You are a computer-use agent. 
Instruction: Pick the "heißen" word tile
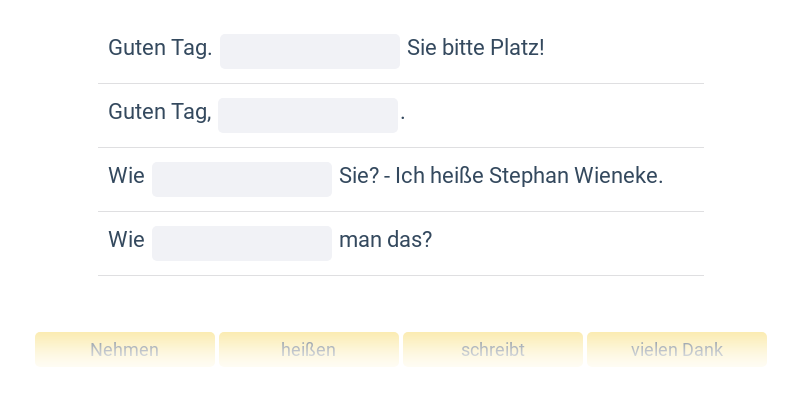[x=309, y=350]
